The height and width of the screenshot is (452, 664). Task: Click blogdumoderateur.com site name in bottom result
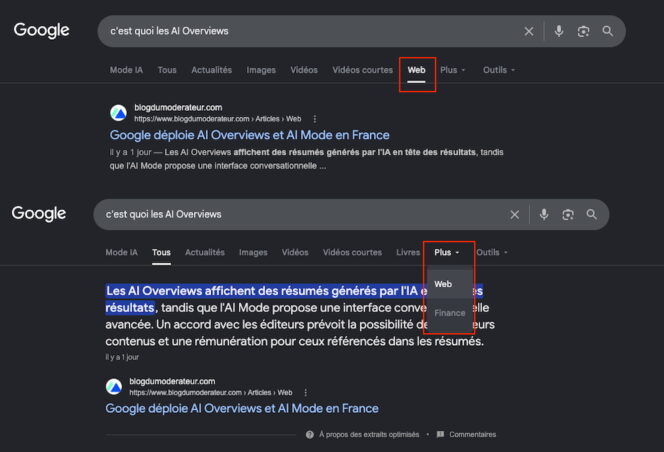point(172,381)
